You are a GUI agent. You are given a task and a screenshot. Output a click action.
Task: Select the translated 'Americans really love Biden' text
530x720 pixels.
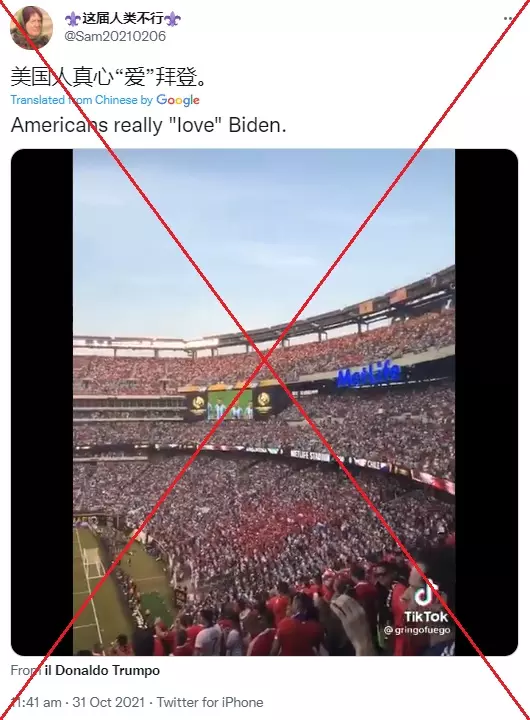coord(148,125)
